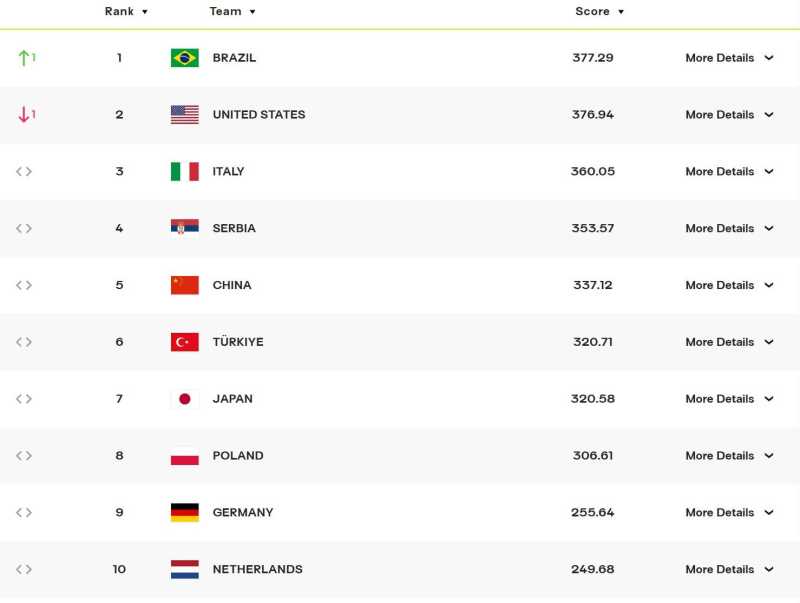Click the Türkiye flag icon
The height and width of the screenshot is (603, 800).
coord(184,342)
